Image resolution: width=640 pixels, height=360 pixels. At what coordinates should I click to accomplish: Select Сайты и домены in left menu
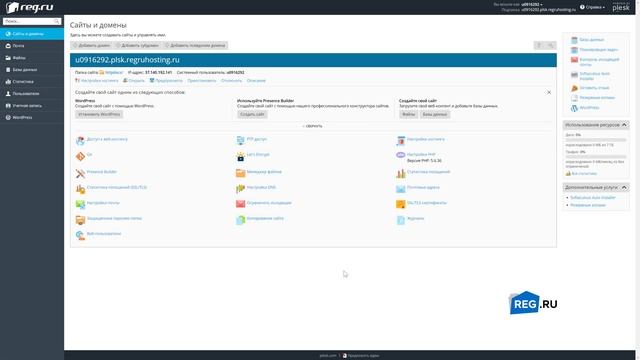tap(32, 34)
